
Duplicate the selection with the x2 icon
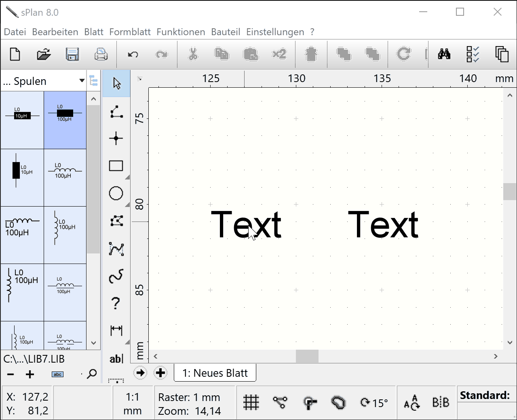279,54
